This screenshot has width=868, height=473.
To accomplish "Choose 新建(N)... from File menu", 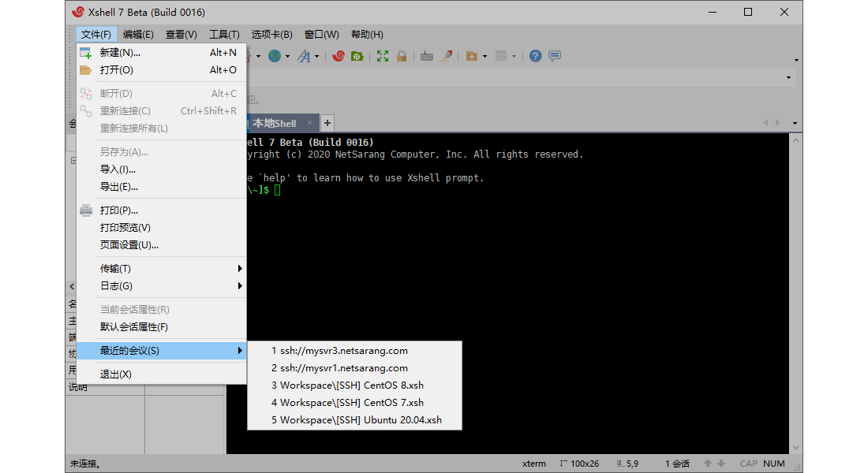I will [161, 53].
